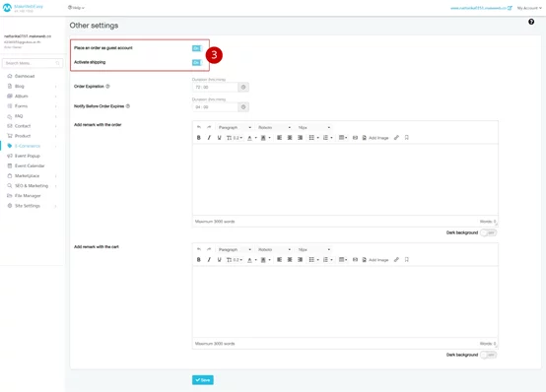Click the Notify Before Order Expires duration field

click(215, 107)
